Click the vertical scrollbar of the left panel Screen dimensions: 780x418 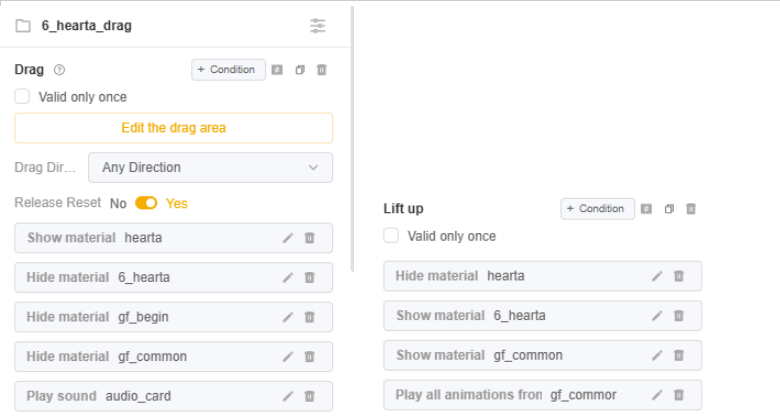(x=352, y=139)
